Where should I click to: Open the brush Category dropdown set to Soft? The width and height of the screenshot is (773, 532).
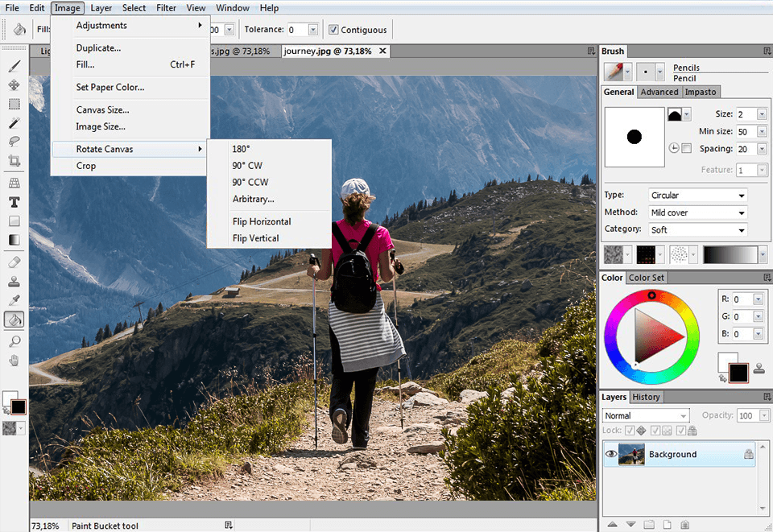[697, 229]
